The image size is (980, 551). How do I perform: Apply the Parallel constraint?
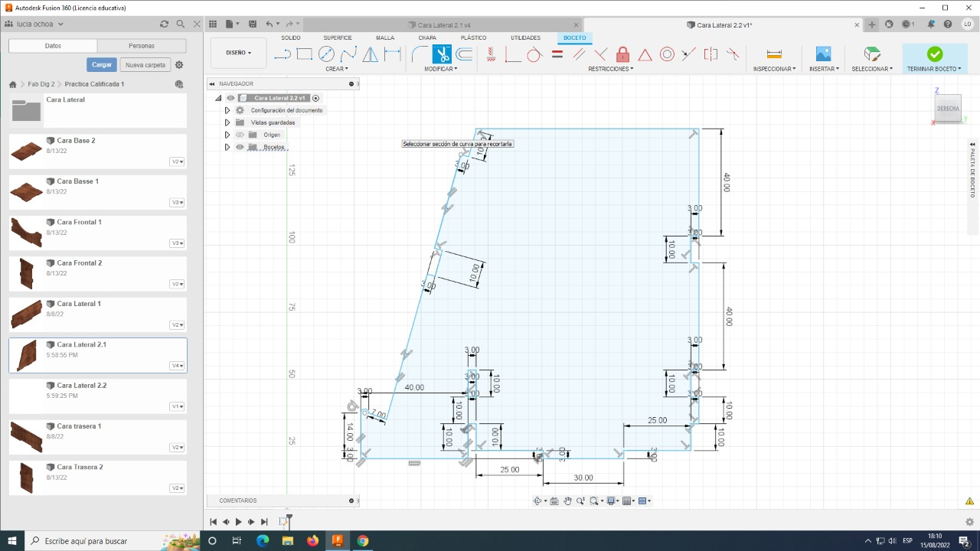coord(579,54)
